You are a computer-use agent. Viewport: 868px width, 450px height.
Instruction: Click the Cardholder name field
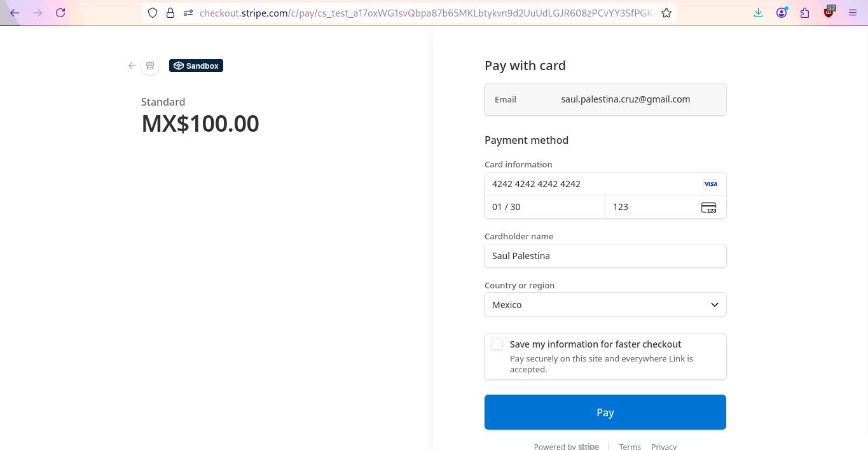pos(605,256)
